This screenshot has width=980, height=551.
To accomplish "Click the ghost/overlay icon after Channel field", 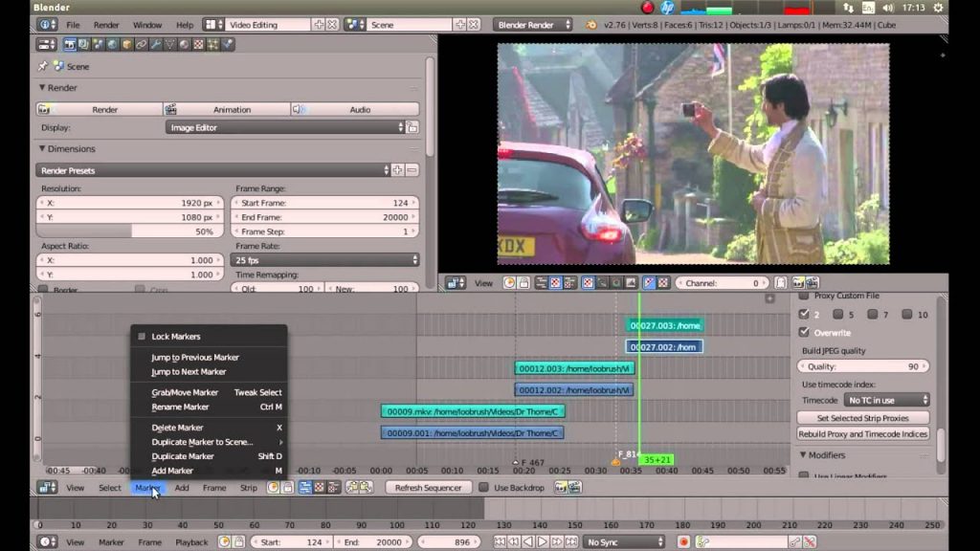I will [x=781, y=283].
